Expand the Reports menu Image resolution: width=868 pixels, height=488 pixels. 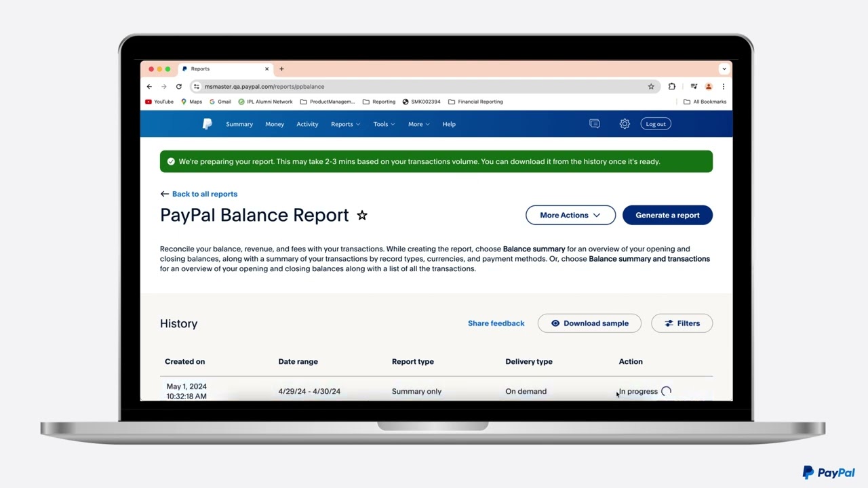tap(345, 124)
